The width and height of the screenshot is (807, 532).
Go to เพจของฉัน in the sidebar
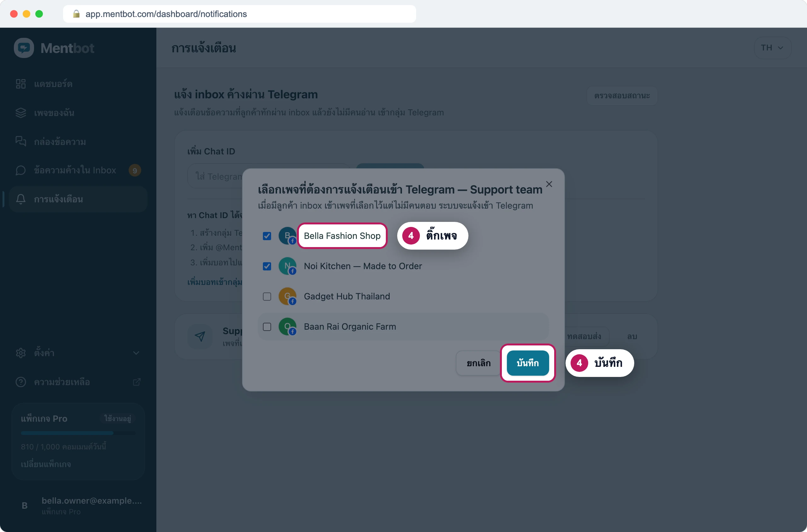tap(78, 113)
